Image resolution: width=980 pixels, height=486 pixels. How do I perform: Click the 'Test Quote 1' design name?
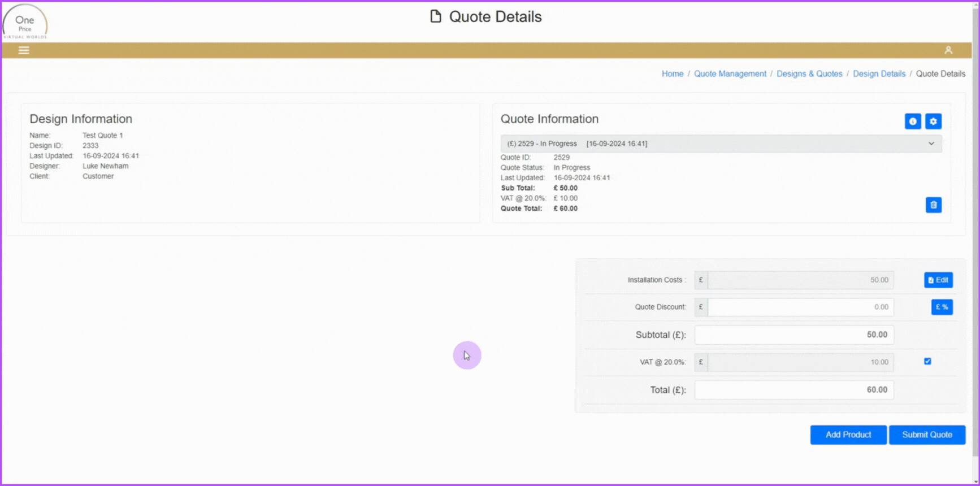point(103,136)
